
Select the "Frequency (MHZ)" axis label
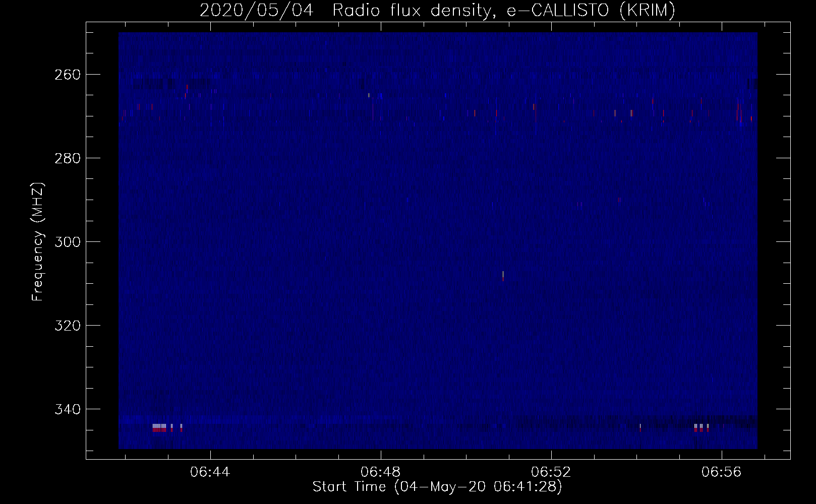[38, 241]
